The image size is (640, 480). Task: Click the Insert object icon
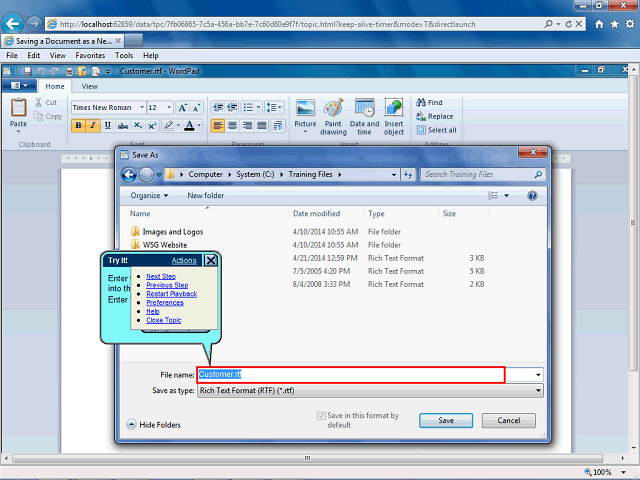click(x=393, y=117)
